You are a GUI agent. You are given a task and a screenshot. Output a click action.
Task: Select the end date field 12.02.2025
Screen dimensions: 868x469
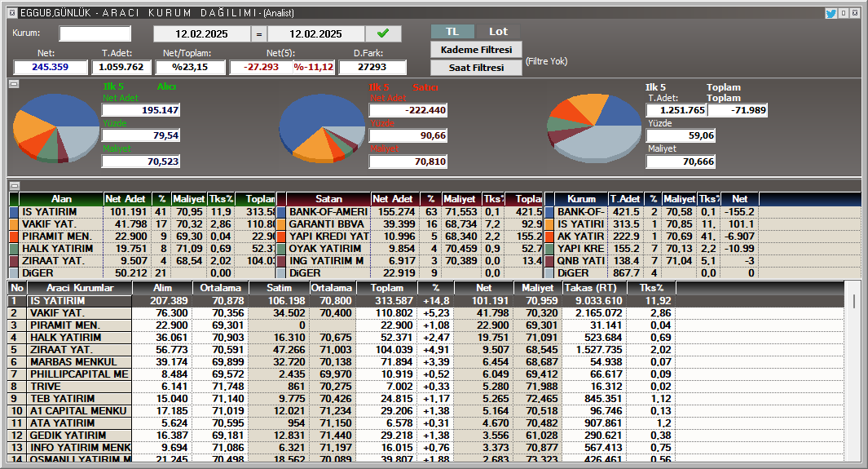[x=315, y=33]
